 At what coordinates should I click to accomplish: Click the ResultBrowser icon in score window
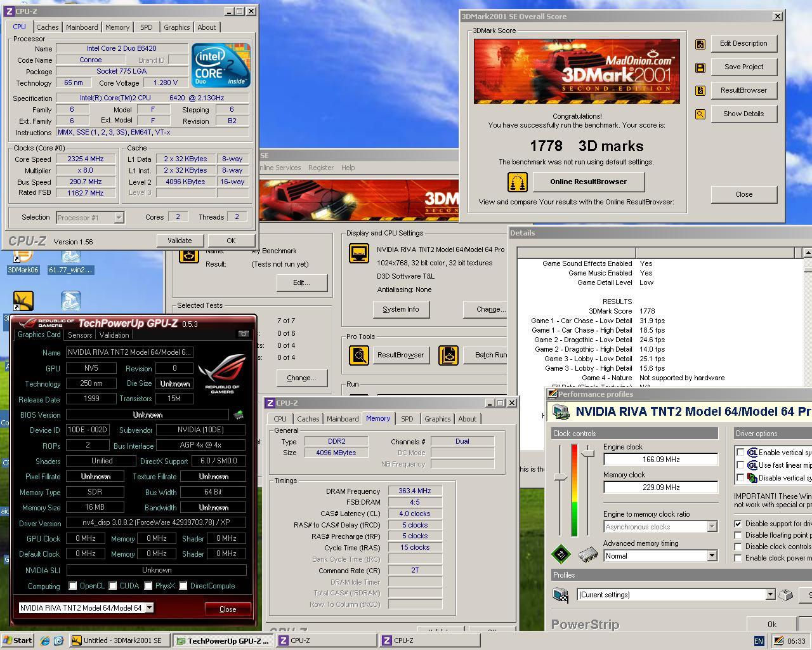point(700,91)
